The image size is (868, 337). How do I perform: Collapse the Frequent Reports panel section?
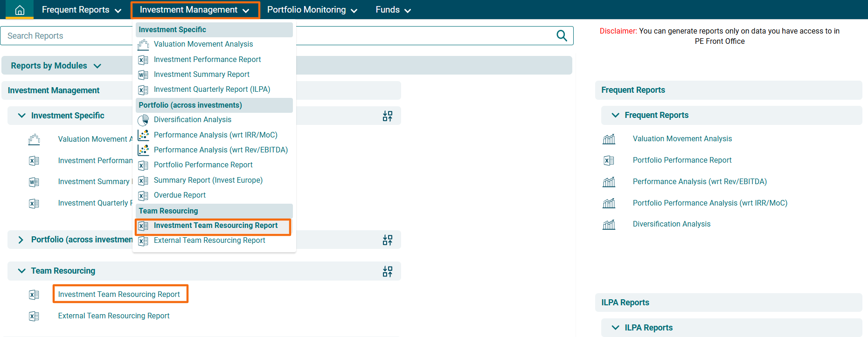(x=615, y=115)
